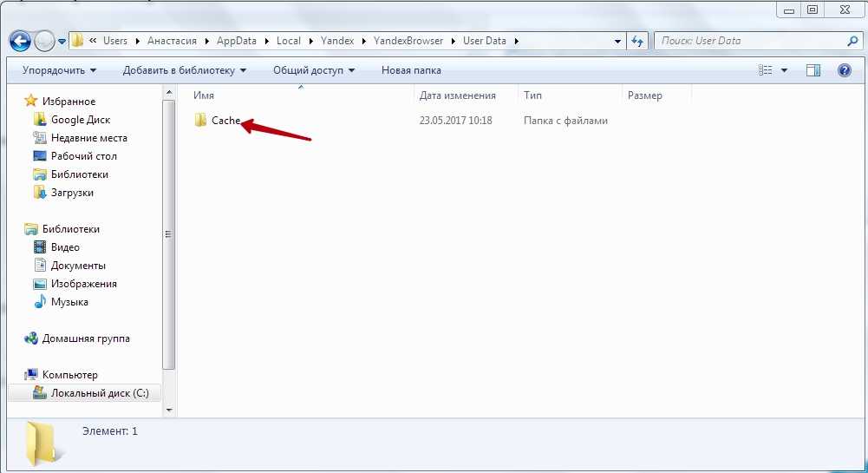
Task: Click the refresh button beside address bar
Action: (637, 41)
